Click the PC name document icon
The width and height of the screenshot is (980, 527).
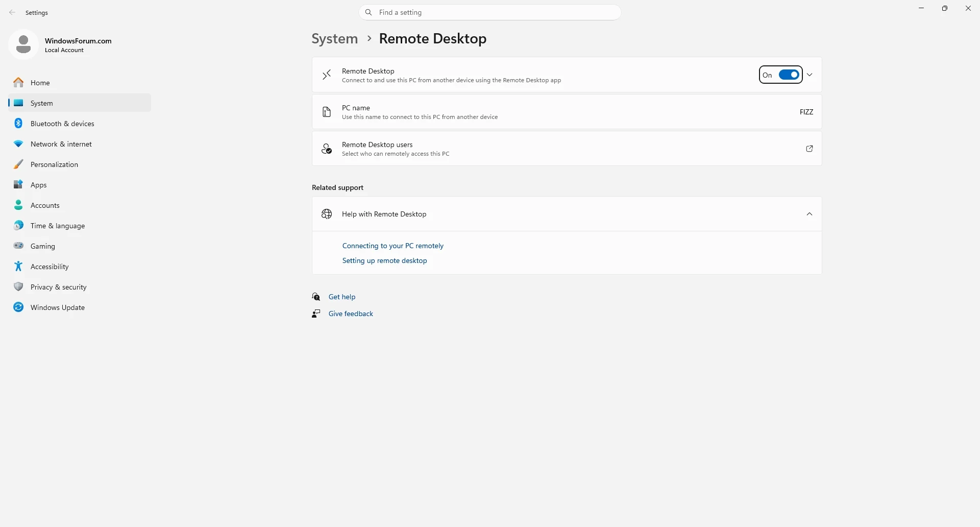(327, 112)
